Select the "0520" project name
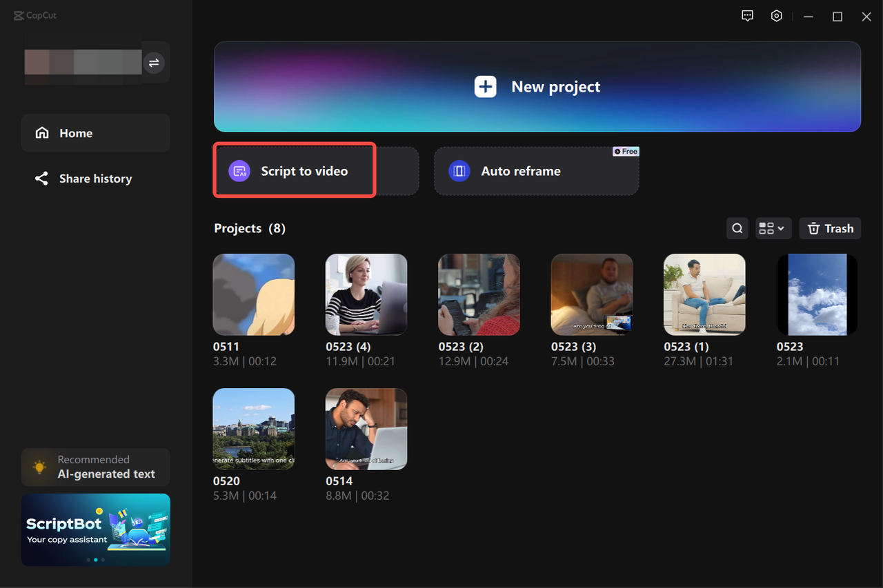The width and height of the screenshot is (883, 588). click(227, 481)
